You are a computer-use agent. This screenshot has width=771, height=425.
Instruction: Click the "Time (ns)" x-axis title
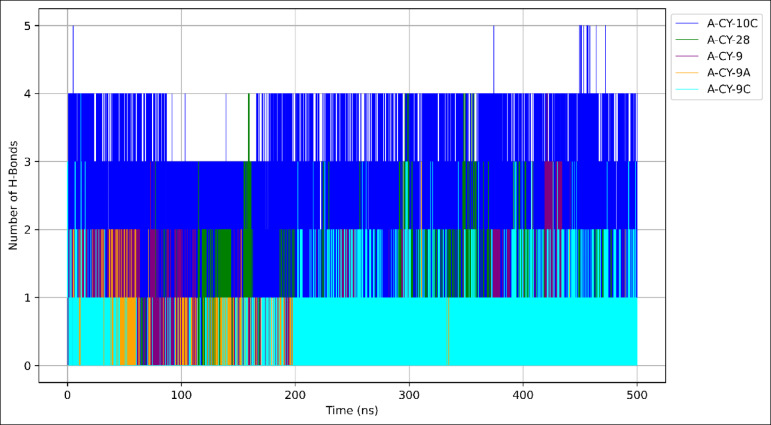[x=352, y=410]
